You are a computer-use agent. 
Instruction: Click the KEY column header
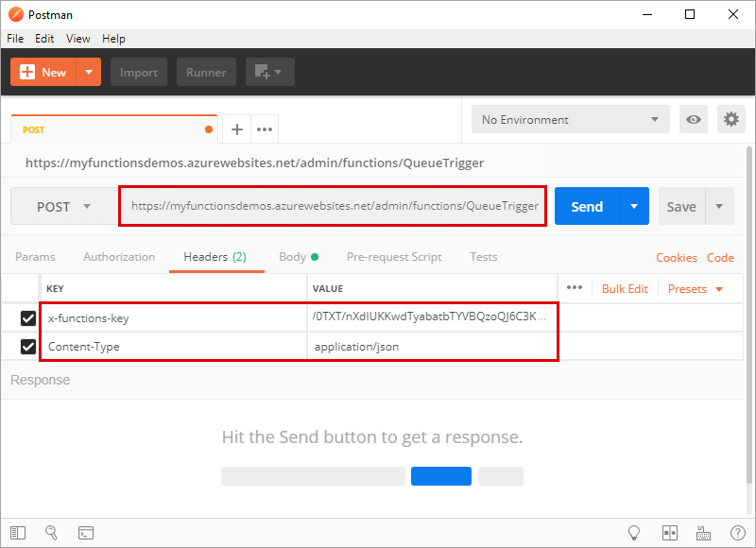click(x=55, y=289)
